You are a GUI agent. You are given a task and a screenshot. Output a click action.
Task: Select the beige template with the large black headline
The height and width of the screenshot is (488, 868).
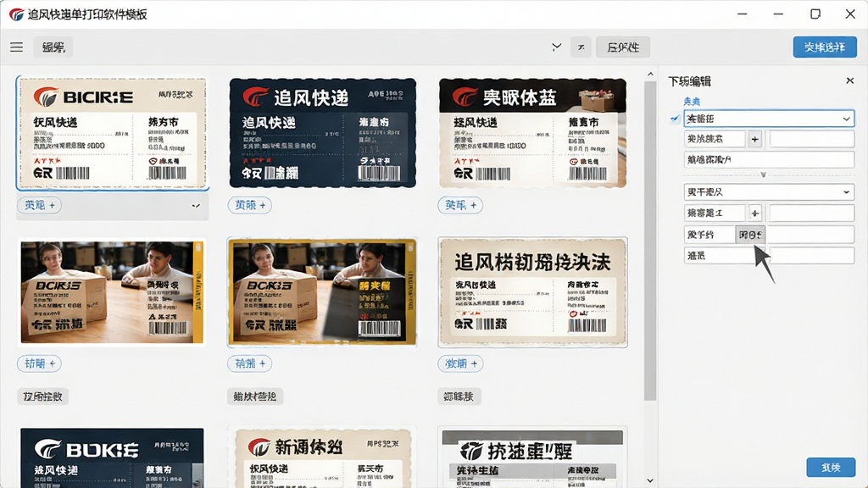tap(532, 292)
